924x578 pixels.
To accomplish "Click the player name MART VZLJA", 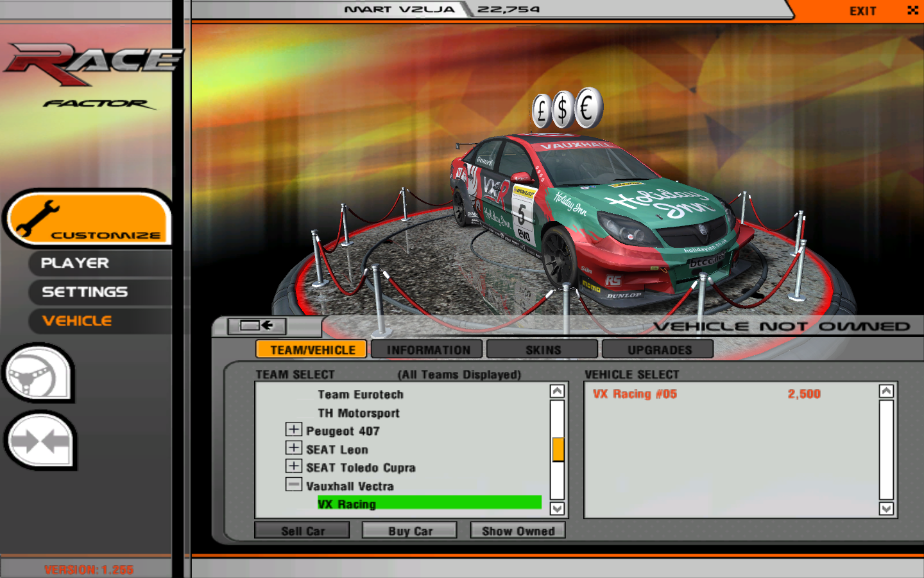I will pyautogui.click(x=399, y=9).
